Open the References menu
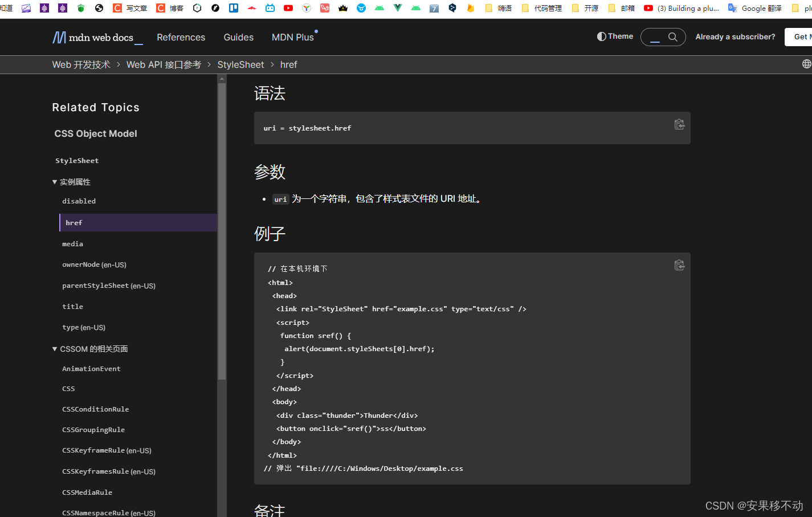812x517 pixels. 181,37
